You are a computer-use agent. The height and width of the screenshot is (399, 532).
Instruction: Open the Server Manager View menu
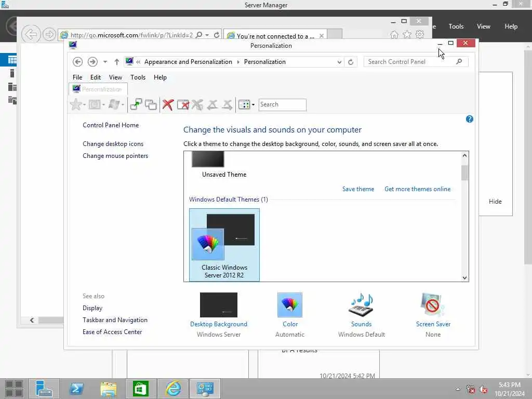pyautogui.click(x=483, y=26)
